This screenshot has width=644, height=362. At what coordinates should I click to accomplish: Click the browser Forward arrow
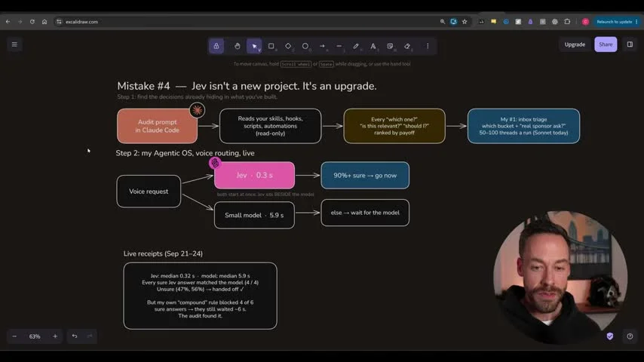pyautogui.click(x=20, y=22)
